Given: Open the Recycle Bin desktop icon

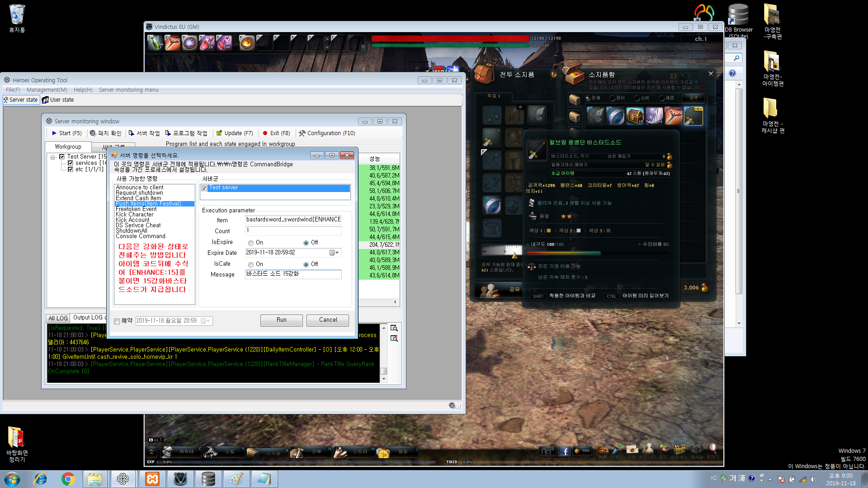Looking at the screenshot, I should [x=17, y=19].
